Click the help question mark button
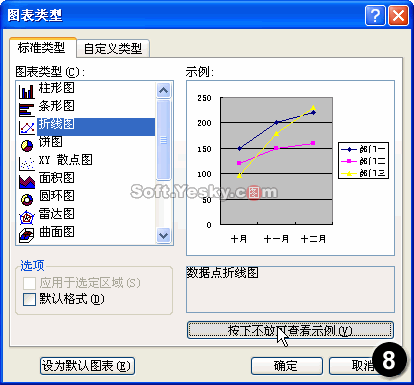The width and height of the screenshot is (414, 385). point(375,15)
